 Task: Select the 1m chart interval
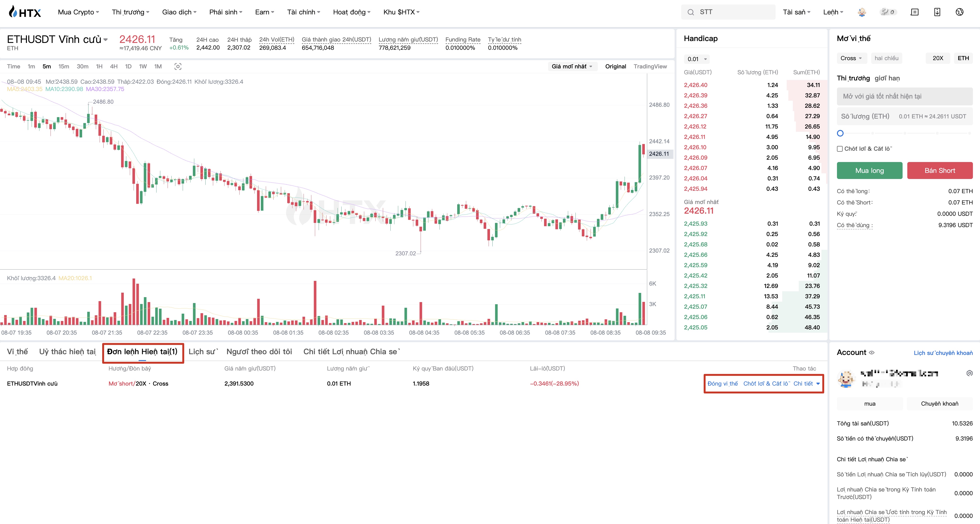tap(31, 67)
